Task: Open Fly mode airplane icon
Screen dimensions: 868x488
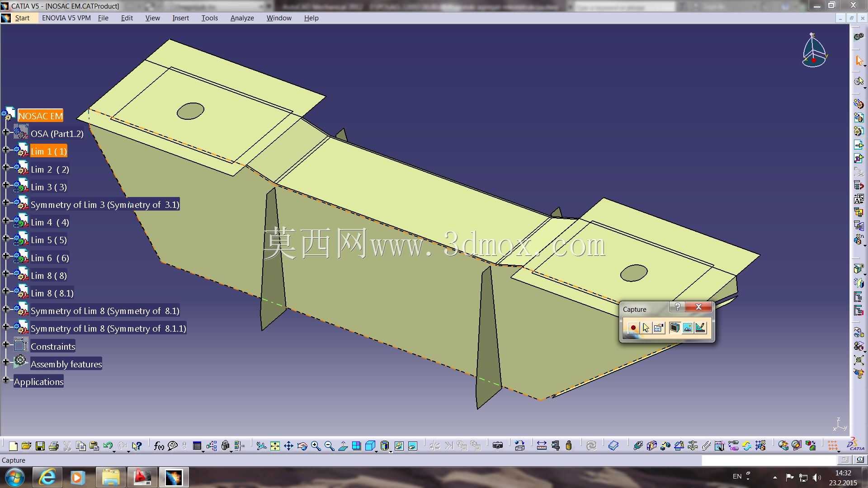Action: point(261,446)
